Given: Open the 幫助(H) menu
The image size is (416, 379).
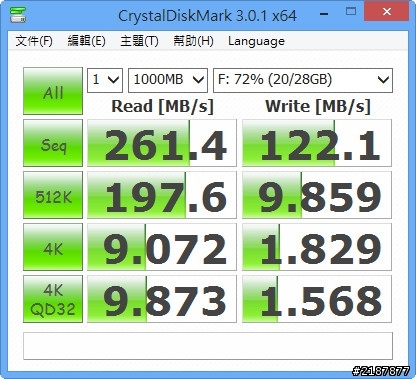Looking at the screenshot, I should point(193,41).
